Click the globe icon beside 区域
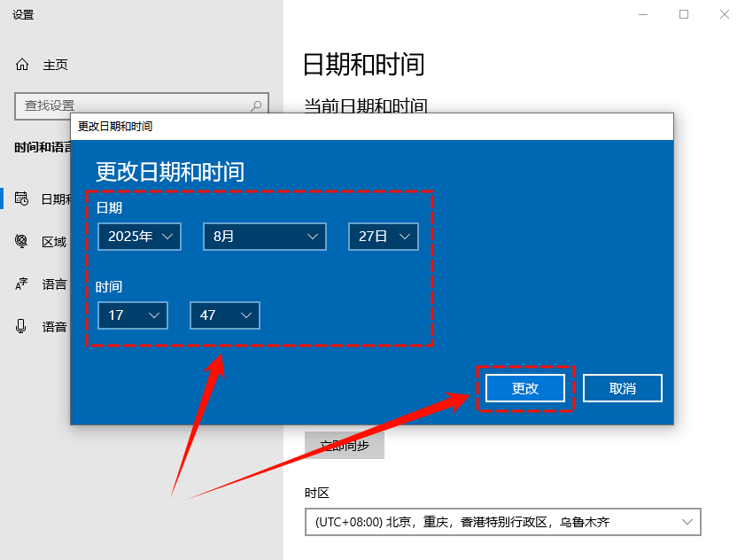Viewport: 745px width, 560px height. [21, 242]
